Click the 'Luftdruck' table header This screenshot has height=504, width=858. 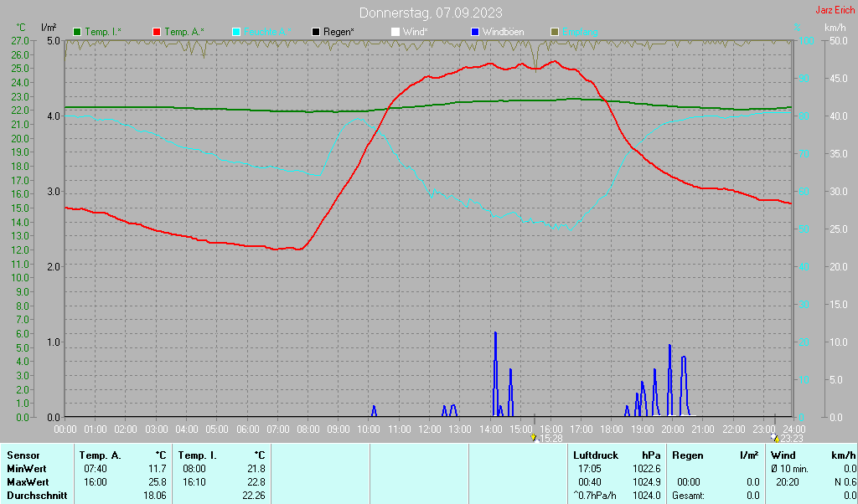pyautogui.click(x=596, y=455)
